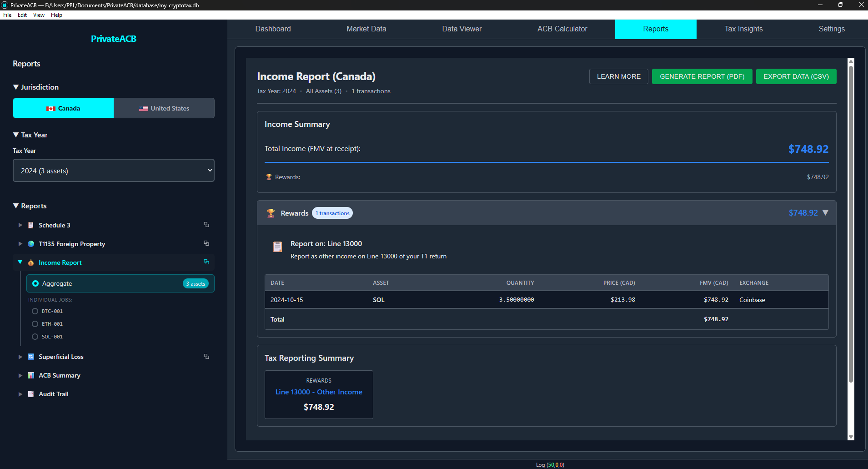Click the Audit Trail document icon

31,394
